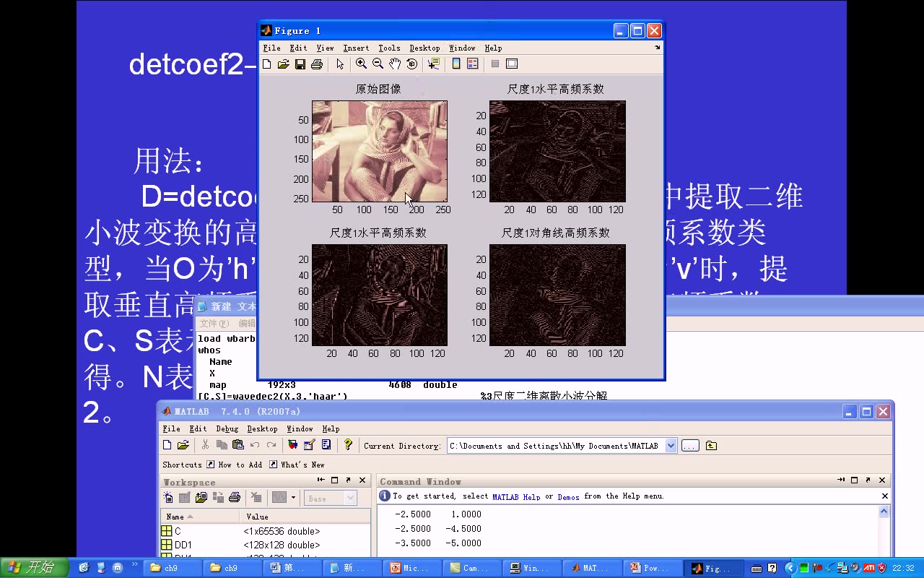This screenshot has width=924, height=578.
Task: Click the Hide Plot Tools icon
Action: (x=495, y=64)
